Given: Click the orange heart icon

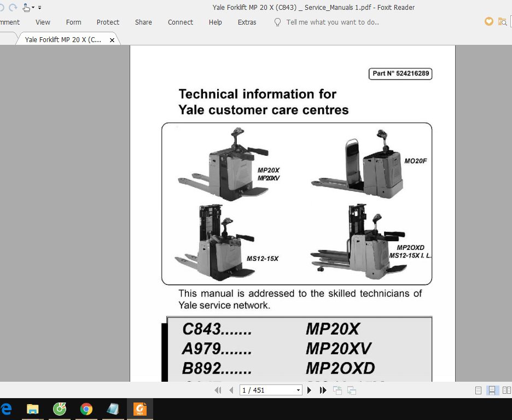Looking at the screenshot, I should tap(489, 21).
